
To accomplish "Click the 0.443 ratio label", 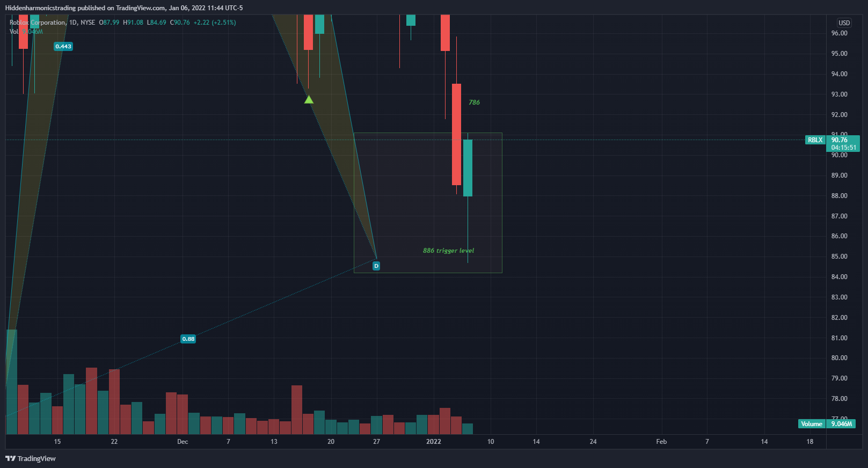I will 63,47.
